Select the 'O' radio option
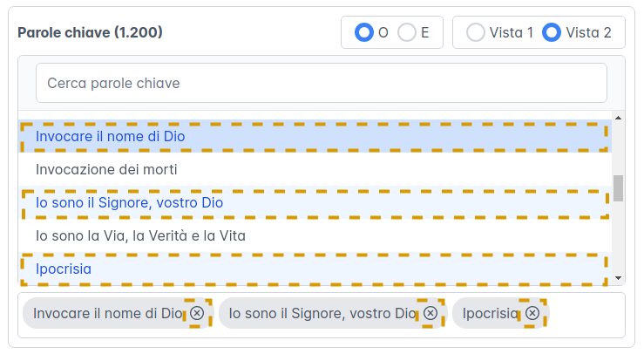Screen dimensions: 644x354 tap(363, 32)
